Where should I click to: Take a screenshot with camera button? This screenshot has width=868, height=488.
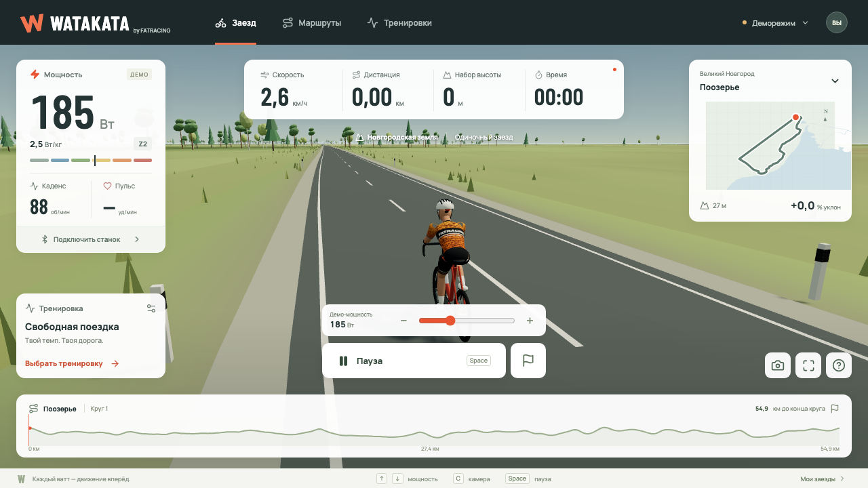(x=778, y=365)
